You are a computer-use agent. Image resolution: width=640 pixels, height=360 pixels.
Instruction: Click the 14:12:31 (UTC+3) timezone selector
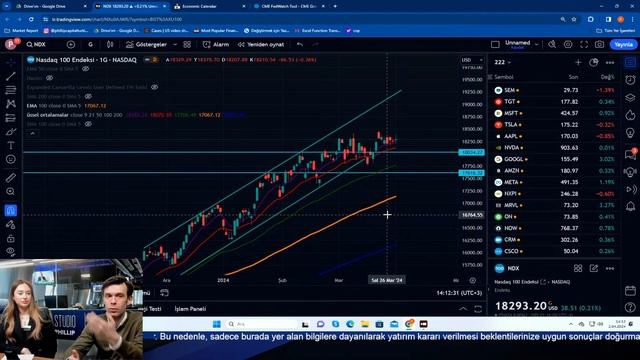point(459,293)
